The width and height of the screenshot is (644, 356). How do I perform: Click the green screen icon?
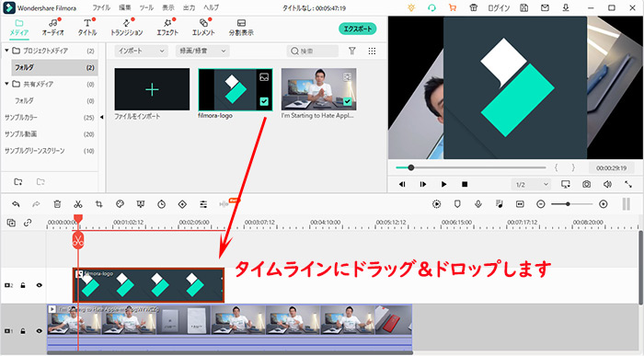(x=141, y=204)
